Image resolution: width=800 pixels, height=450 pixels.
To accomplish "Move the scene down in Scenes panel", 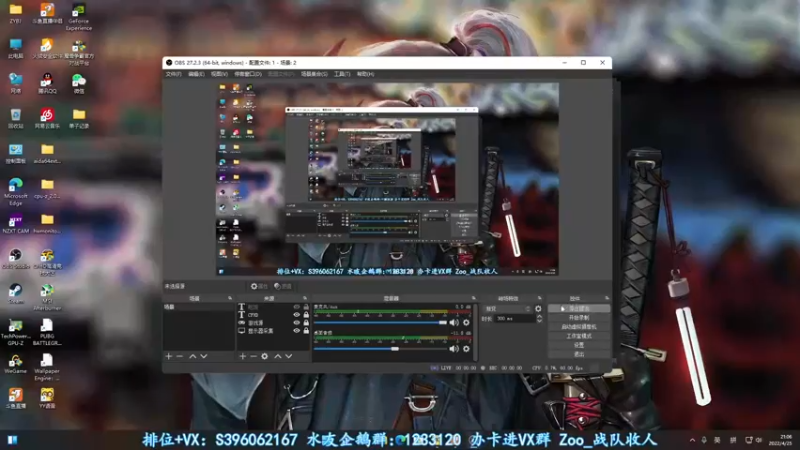I will [204, 356].
